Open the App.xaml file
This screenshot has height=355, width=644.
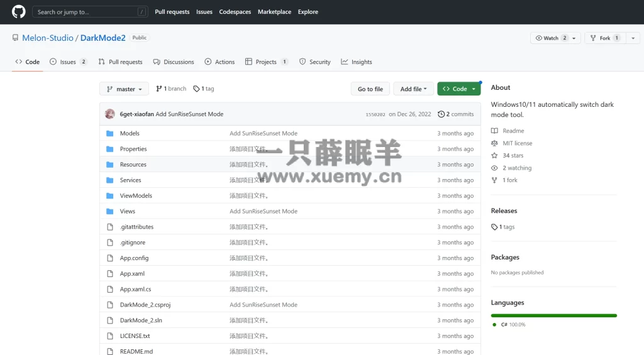(x=132, y=274)
